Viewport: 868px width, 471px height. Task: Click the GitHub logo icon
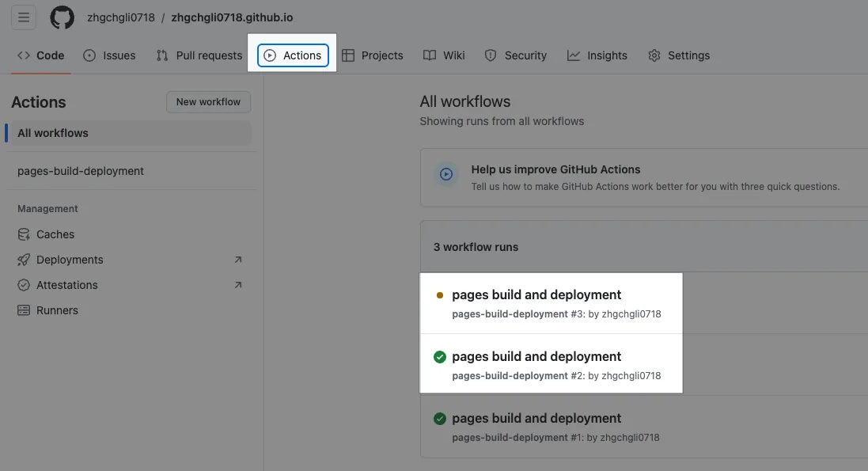coord(63,17)
